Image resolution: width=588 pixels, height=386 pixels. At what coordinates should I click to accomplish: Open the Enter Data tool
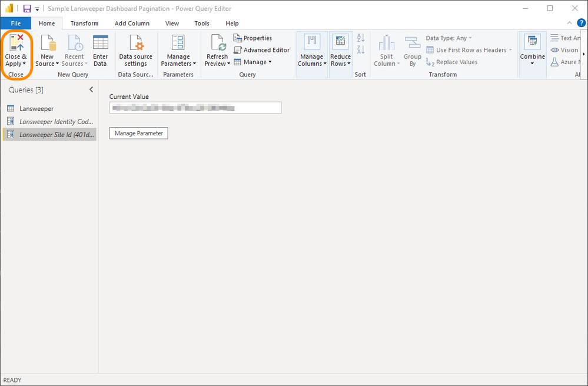click(x=100, y=50)
